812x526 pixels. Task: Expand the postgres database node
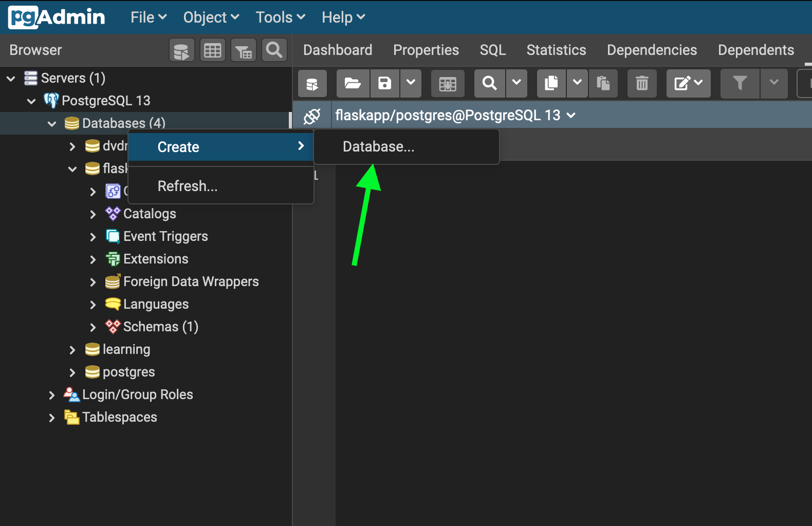click(x=72, y=372)
